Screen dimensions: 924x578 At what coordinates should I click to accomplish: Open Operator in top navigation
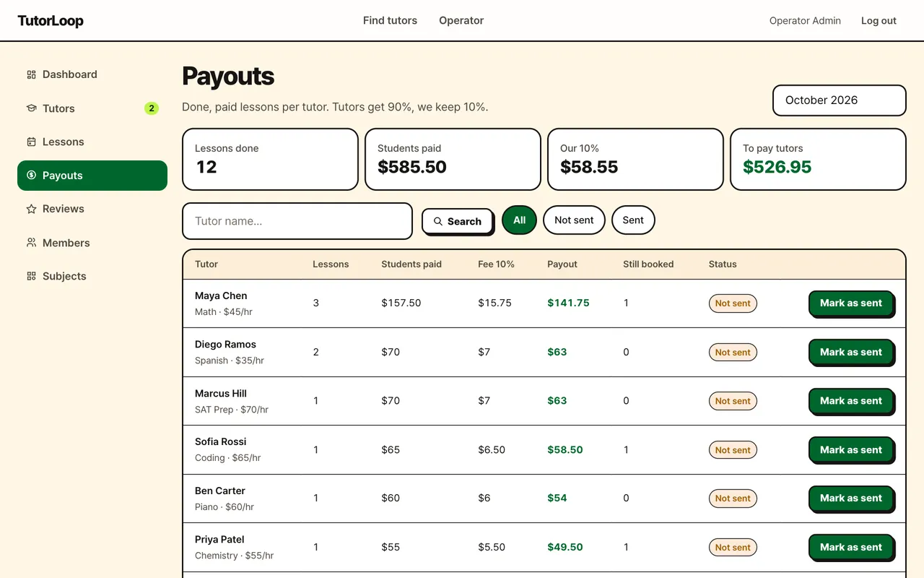[461, 20]
